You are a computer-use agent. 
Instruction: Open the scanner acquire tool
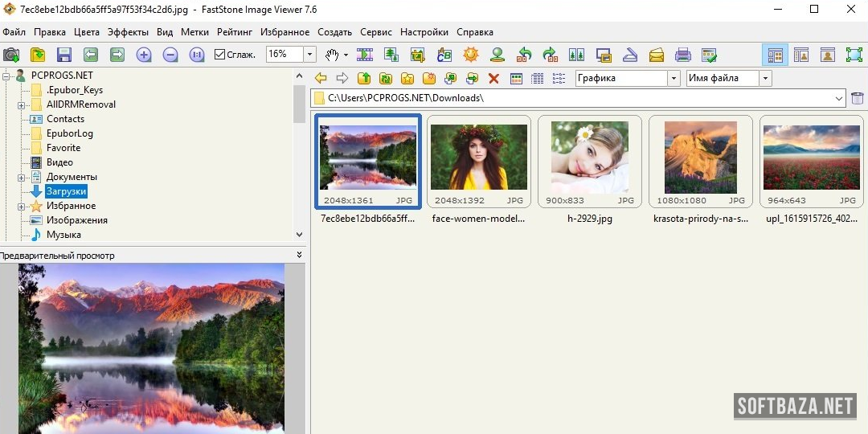pyautogui.click(x=630, y=55)
